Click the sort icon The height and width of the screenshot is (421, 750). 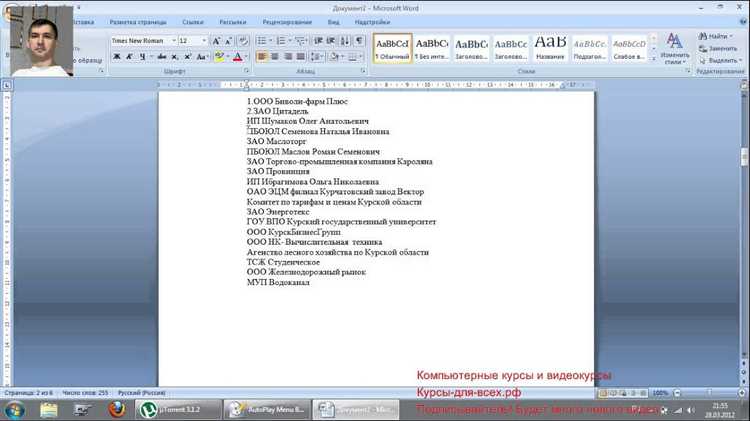(345, 41)
